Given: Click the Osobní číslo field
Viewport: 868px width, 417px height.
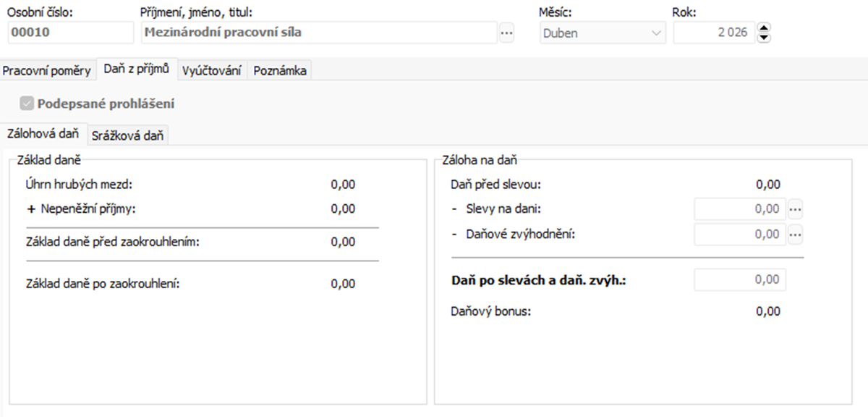Looking at the screenshot, I should 70,33.
